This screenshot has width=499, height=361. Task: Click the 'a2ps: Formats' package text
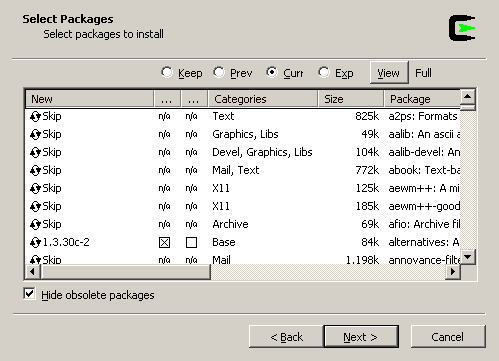[x=423, y=116]
